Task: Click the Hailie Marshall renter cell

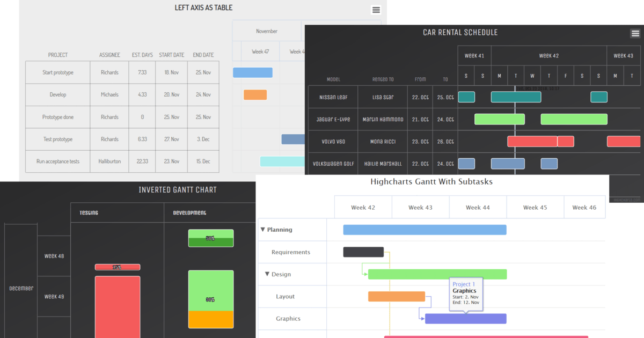Action: [383, 164]
